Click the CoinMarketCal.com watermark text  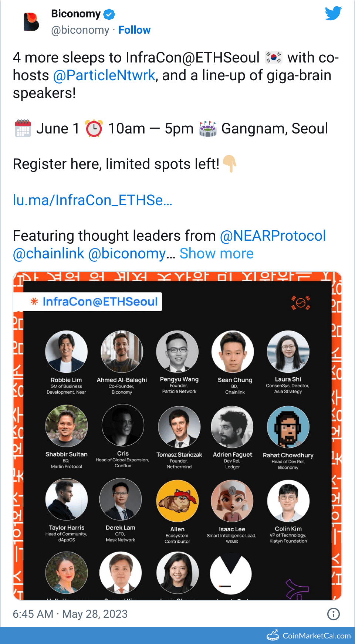[x=317, y=636]
